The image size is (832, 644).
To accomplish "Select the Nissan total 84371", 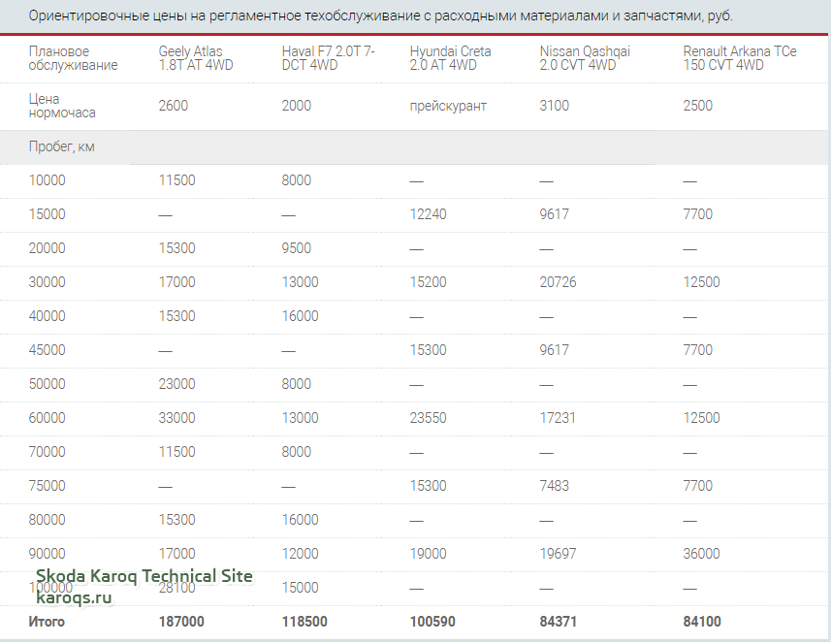I will click(559, 623).
